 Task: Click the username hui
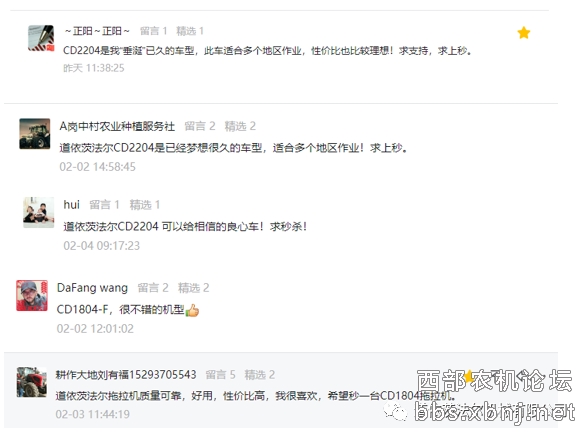click(71, 204)
